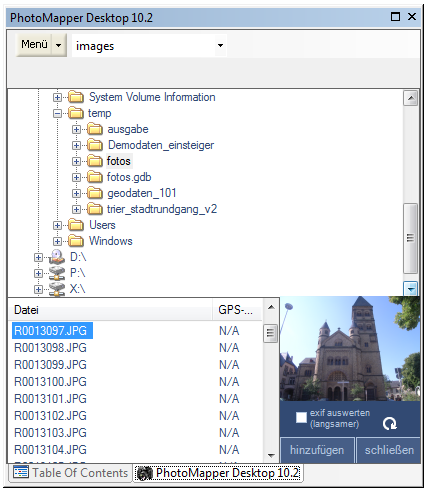428x490 pixels.
Task: Click the schließen button
Action: (389, 450)
